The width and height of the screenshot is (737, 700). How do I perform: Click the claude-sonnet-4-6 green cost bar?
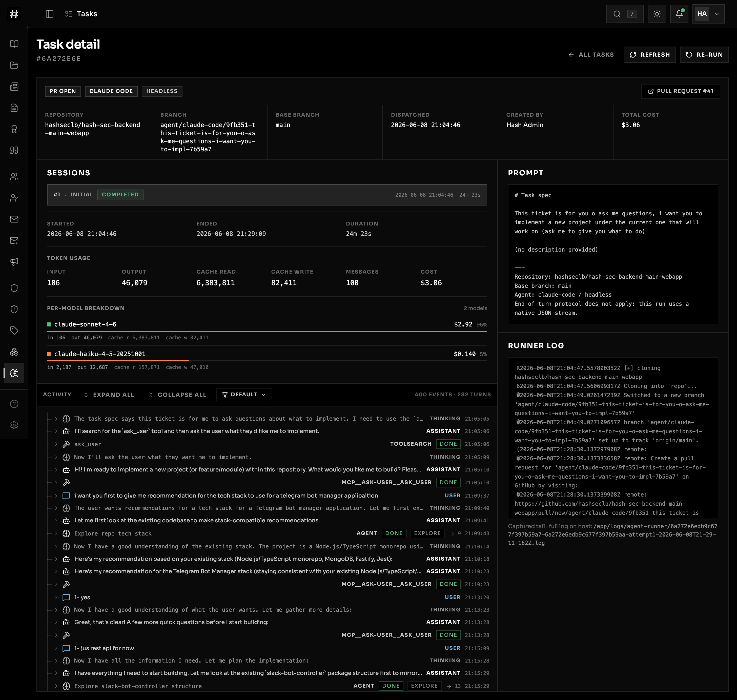tap(267, 331)
